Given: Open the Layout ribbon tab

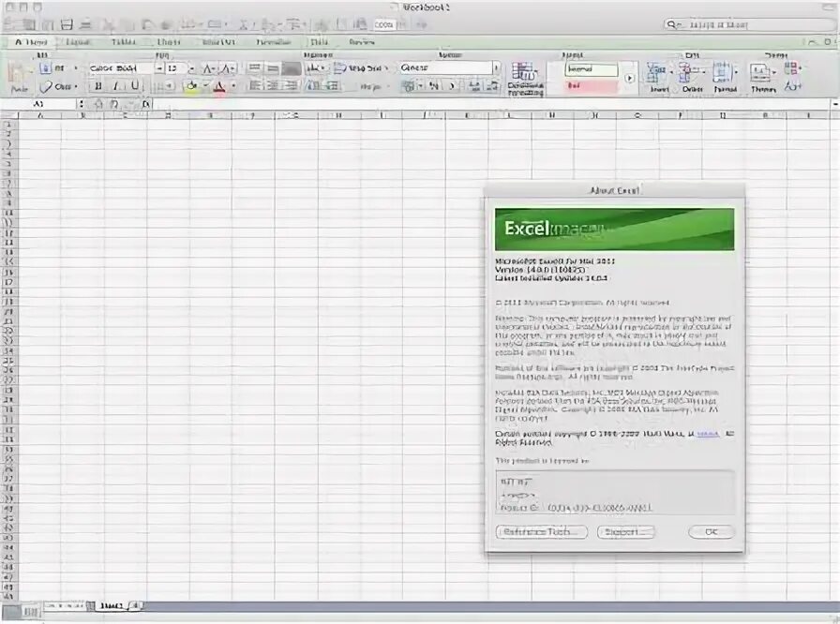Looking at the screenshot, I should point(78,42).
